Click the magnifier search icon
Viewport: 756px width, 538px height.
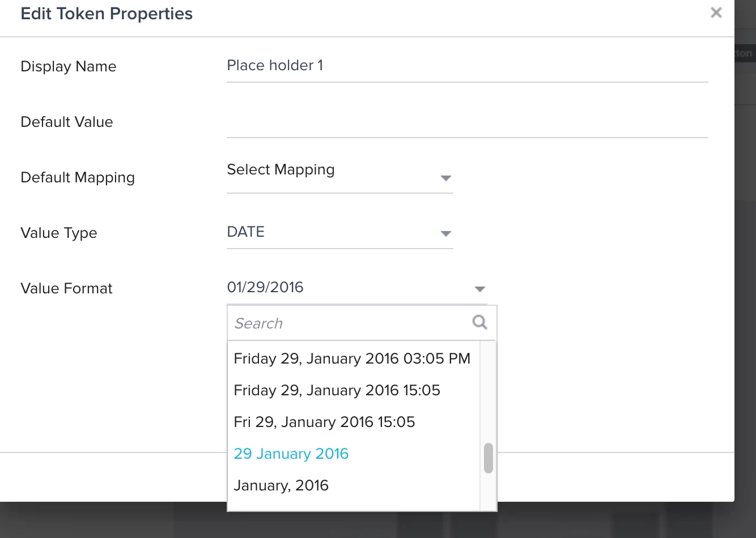[479, 322]
